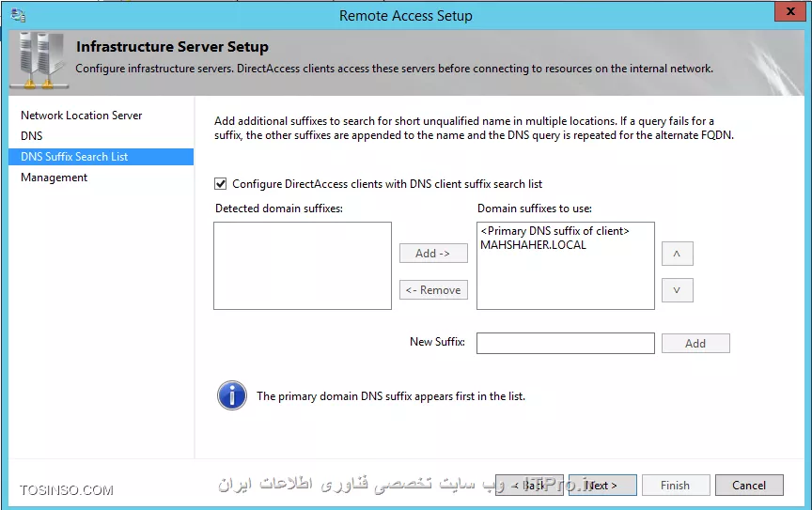The width and height of the screenshot is (812, 510).
Task: Click the Remote Access Setup title bar icon
Action: point(18,16)
